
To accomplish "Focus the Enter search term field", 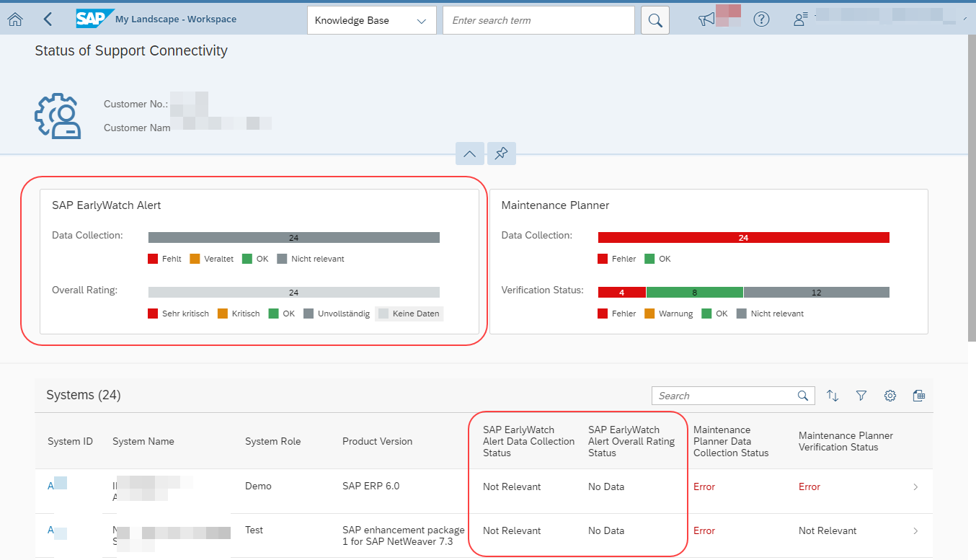I will tap(538, 20).
